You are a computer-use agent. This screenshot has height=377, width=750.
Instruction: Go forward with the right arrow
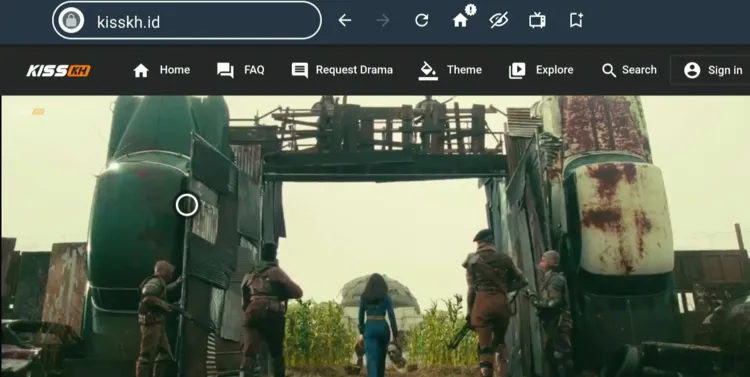383,20
